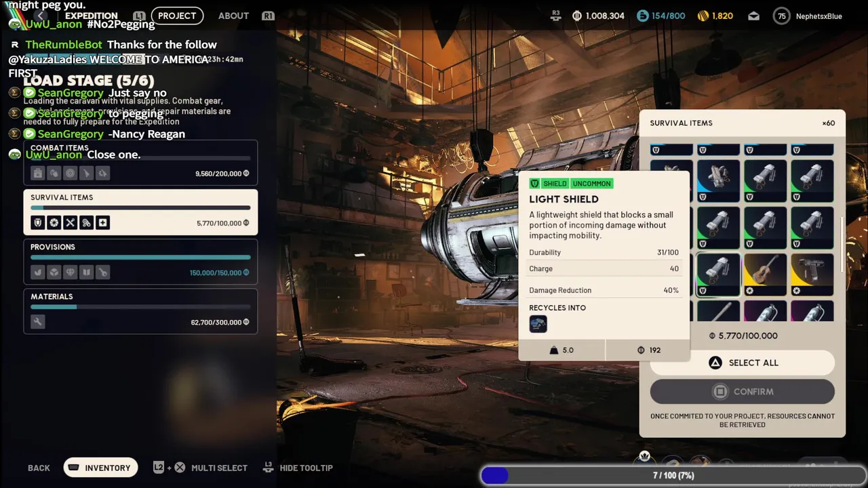Select the pistol-shaped item next to the guitar
The width and height of the screenshot is (868, 488).
pyautogui.click(x=812, y=274)
